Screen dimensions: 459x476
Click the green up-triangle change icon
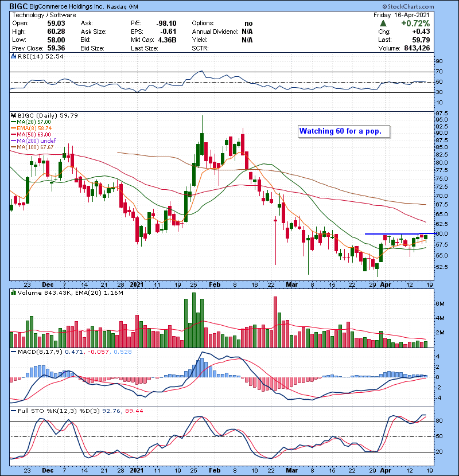pyautogui.click(x=383, y=24)
